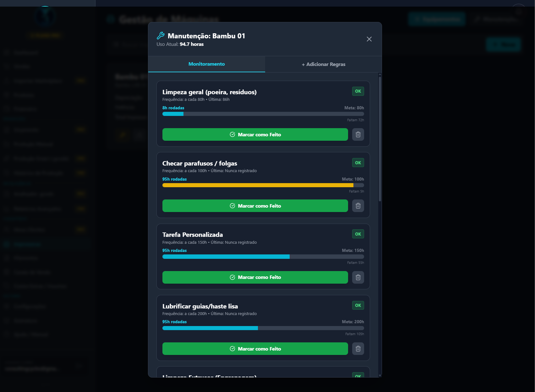Open the Adicionar Regras tab
535x392 pixels.
pyautogui.click(x=323, y=64)
